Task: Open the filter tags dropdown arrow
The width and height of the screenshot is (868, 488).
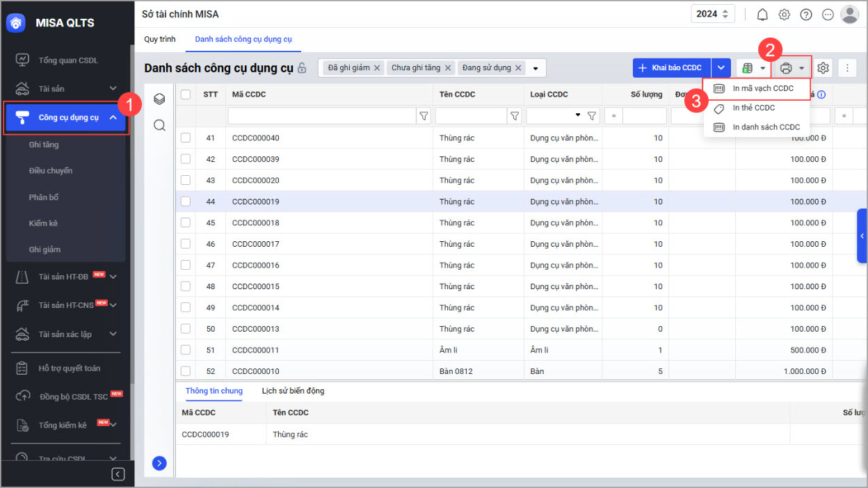Action: pyautogui.click(x=536, y=68)
